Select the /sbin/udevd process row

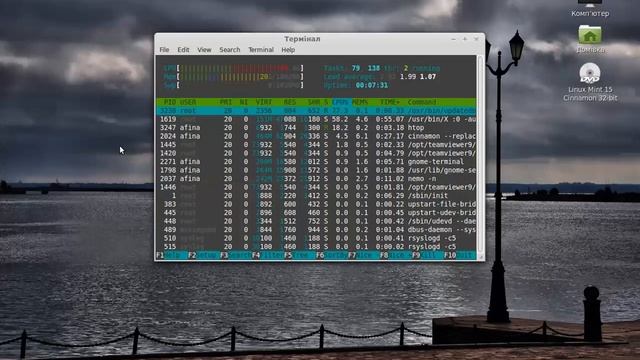pos(316,221)
